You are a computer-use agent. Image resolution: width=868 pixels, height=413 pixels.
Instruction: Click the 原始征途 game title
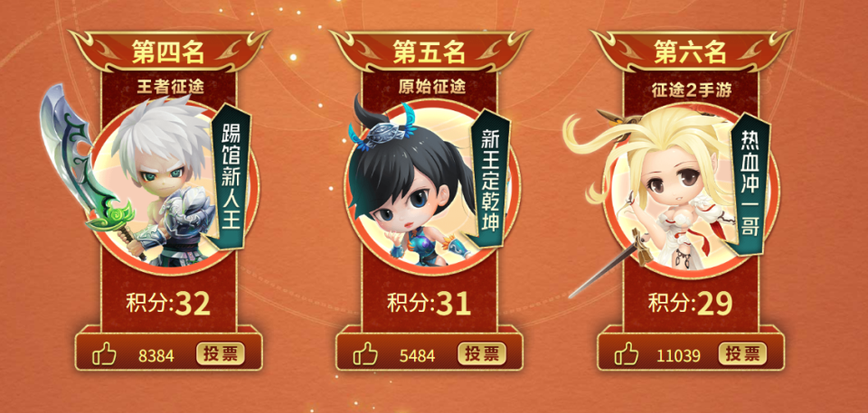coord(430,87)
